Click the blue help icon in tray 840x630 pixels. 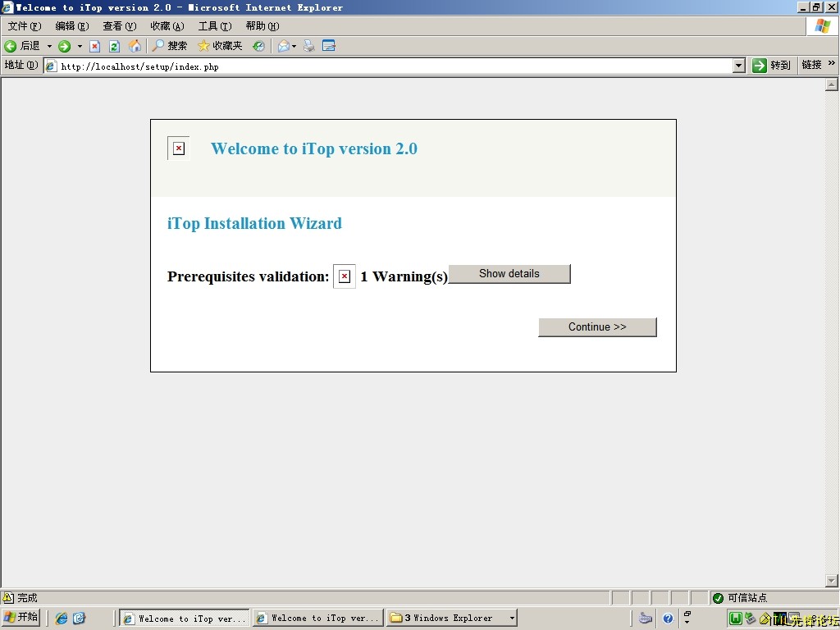668,619
